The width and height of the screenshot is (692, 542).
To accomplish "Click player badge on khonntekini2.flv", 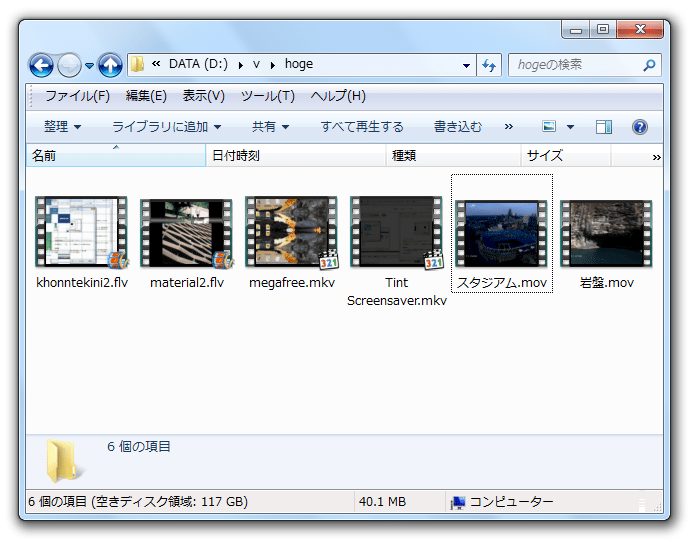I will [117, 260].
